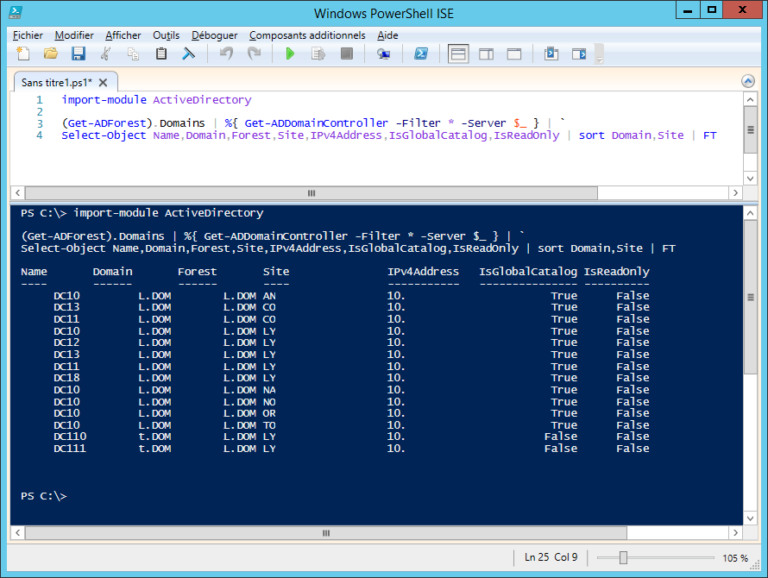Click Ln 25 Col 9 status indicator
Viewport: 768px width, 578px height.
[551, 557]
